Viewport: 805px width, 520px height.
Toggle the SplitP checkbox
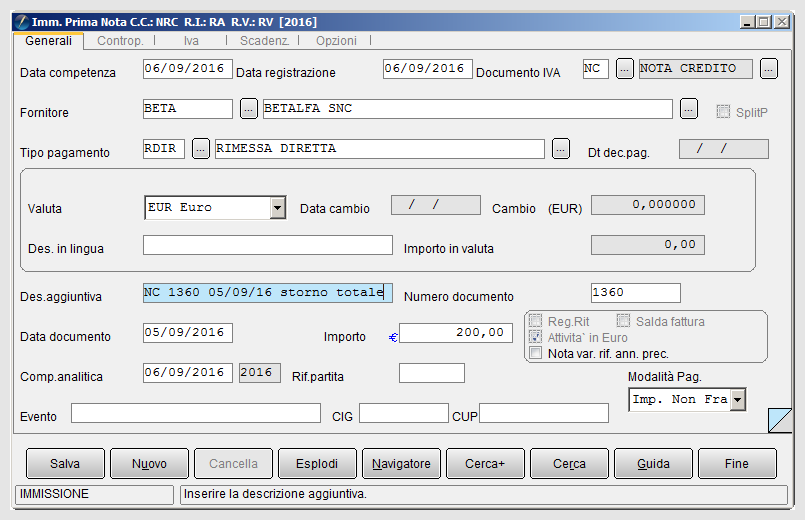pos(723,111)
